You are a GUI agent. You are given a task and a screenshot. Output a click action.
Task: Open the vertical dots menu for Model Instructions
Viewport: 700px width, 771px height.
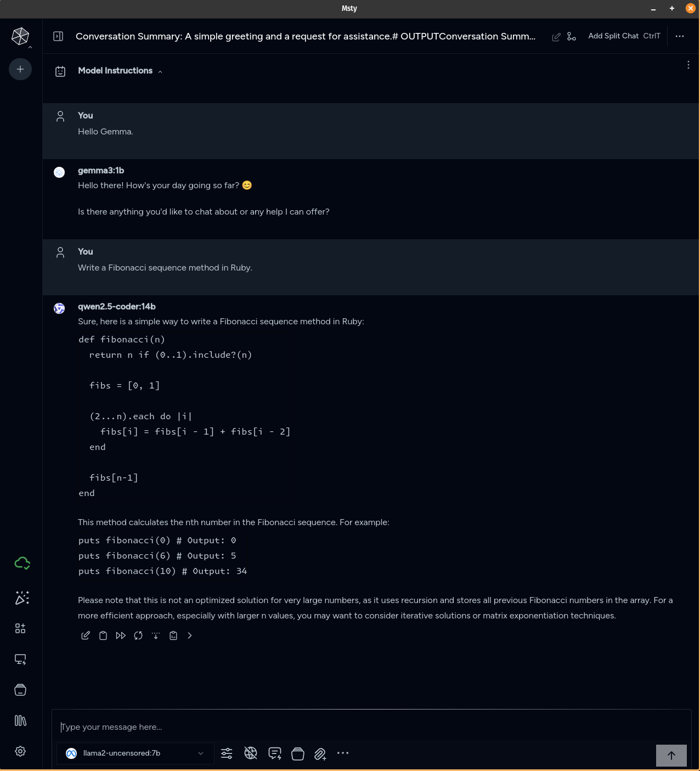tap(688, 65)
